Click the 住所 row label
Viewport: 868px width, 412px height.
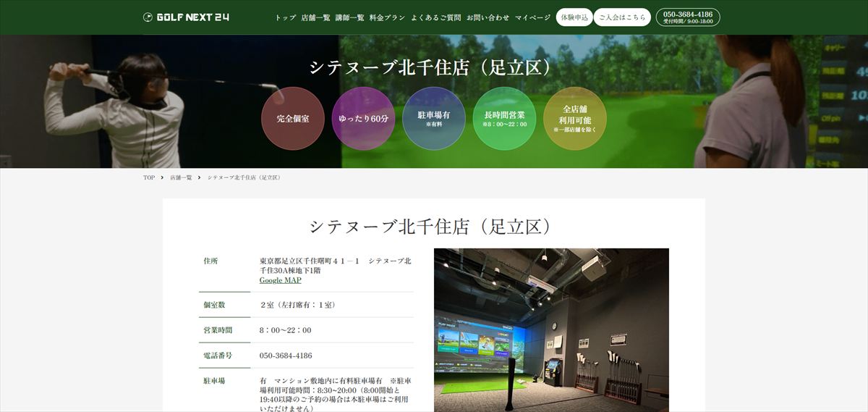(210, 261)
